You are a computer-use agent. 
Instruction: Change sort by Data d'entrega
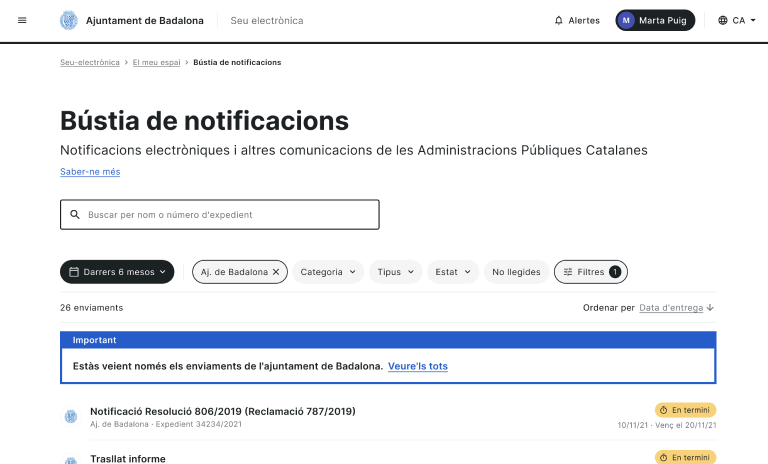coord(671,308)
